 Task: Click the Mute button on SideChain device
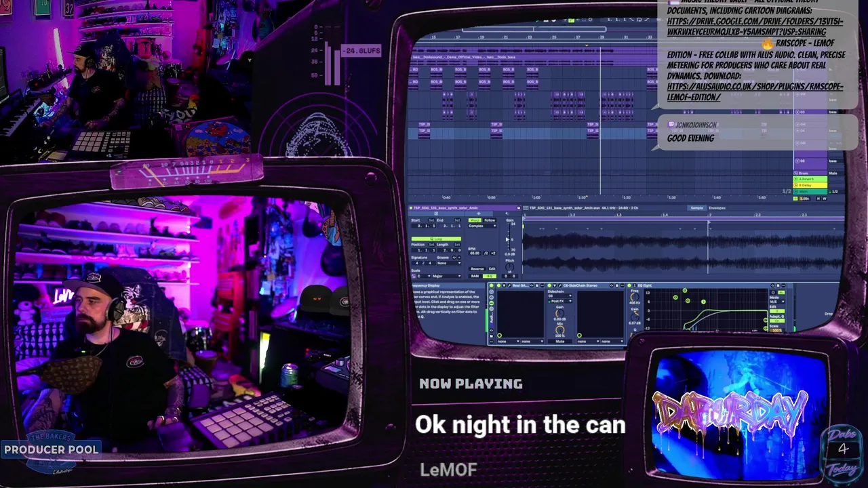click(x=559, y=342)
